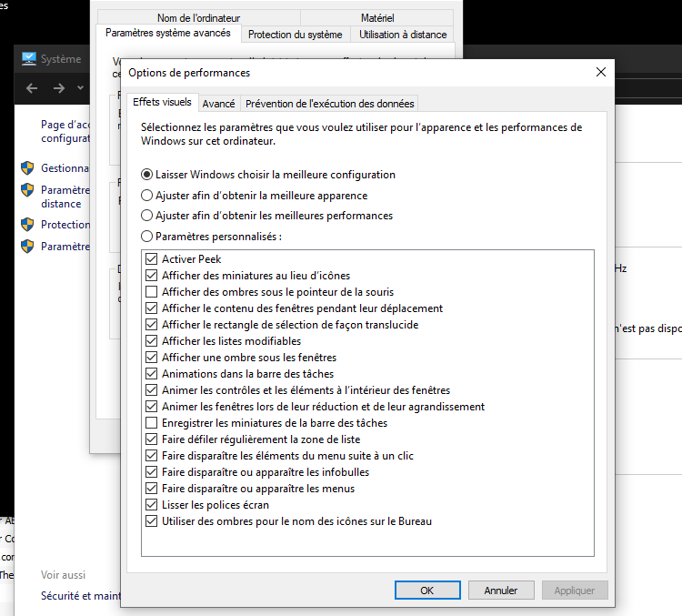Click the Système window monitor icon
The height and width of the screenshot is (616, 682).
(x=29, y=59)
